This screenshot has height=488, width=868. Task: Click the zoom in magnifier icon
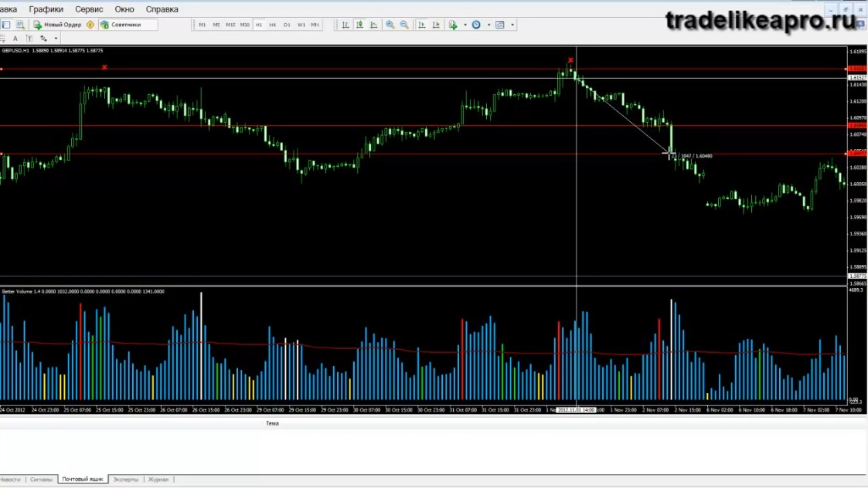(x=390, y=25)
